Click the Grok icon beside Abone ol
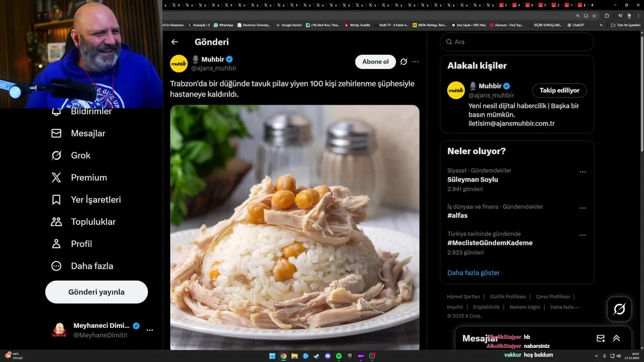 coord(404,62)
